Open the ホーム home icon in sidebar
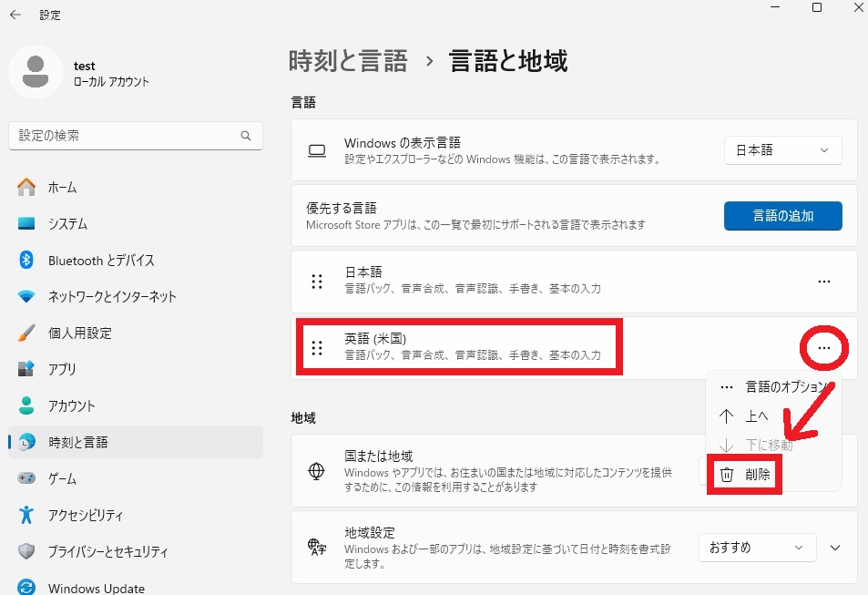 (x=26, y=188)
